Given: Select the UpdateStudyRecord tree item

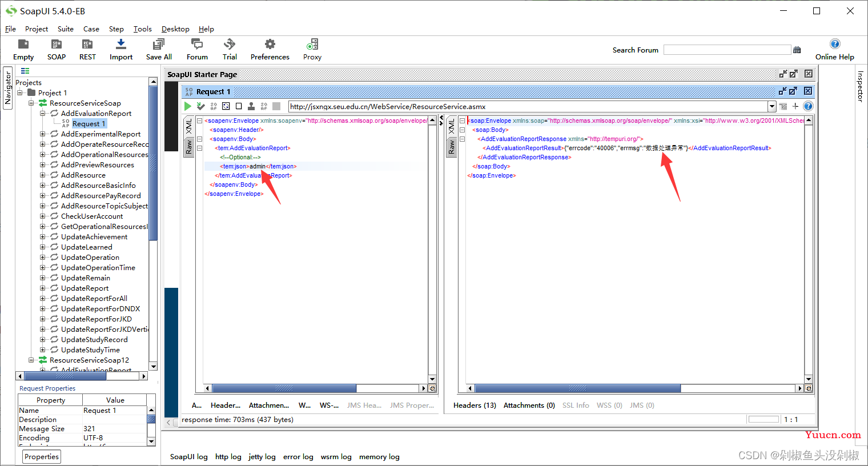Looking at the screenshot, I should pyautogui.click(x=94, y=339).
